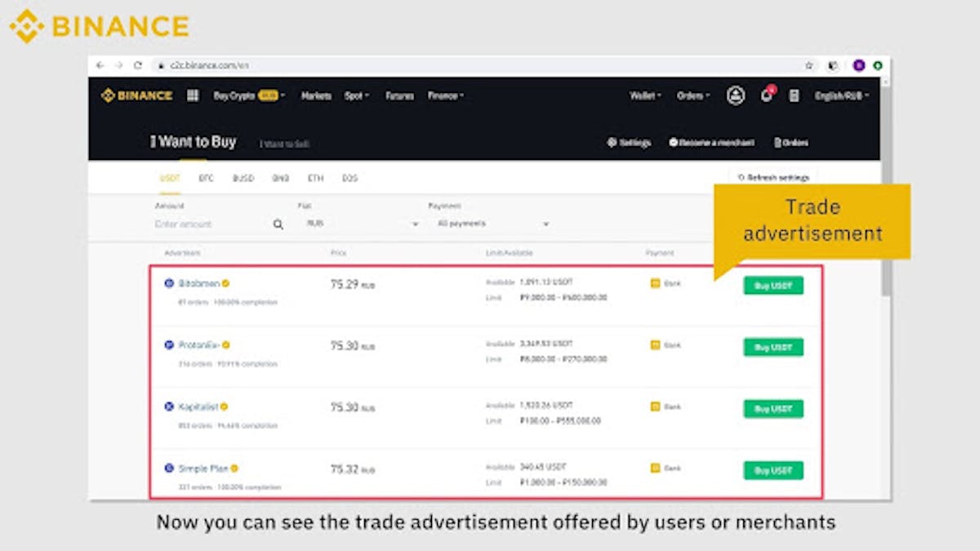Image resolution: width=980 pixels, height=551 pixels.
Task: Open the English/RUB language dropdown
Action: 842,96
